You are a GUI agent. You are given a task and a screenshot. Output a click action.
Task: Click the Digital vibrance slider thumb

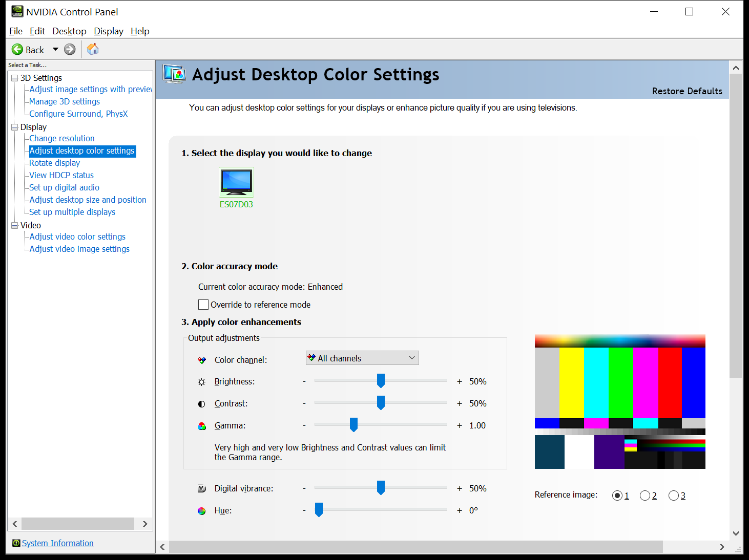click(x=381, y=487)
